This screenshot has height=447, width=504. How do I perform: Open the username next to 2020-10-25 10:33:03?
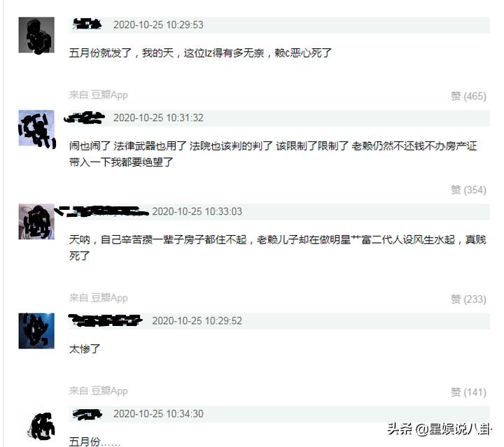[102, 211]
